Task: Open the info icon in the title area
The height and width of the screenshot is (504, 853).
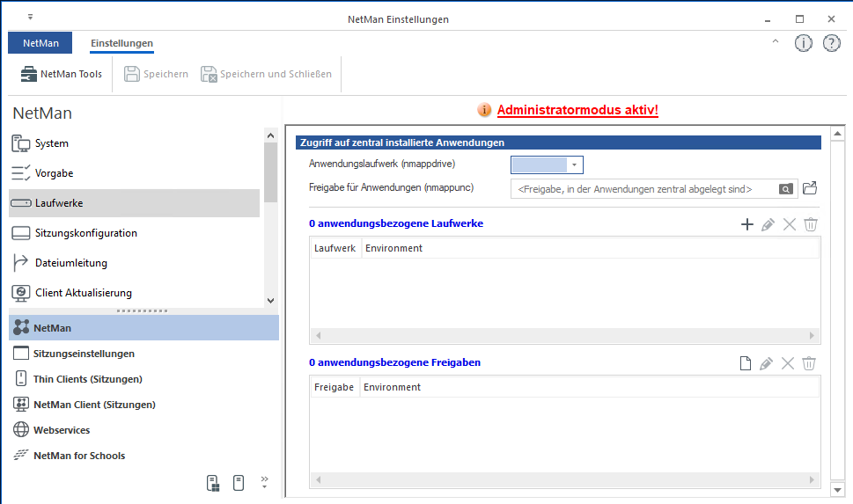Action: coord(804,43)
